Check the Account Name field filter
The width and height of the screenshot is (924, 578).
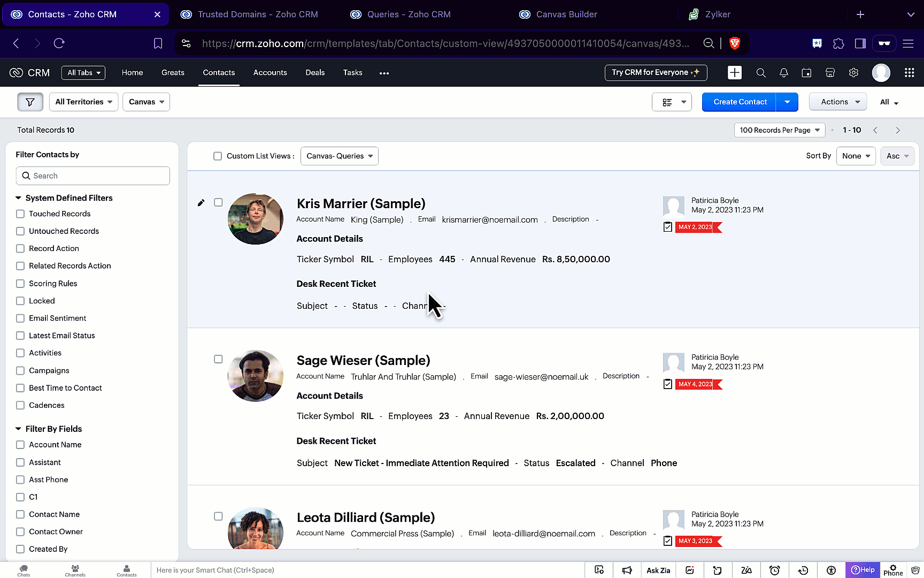point(20,445)
